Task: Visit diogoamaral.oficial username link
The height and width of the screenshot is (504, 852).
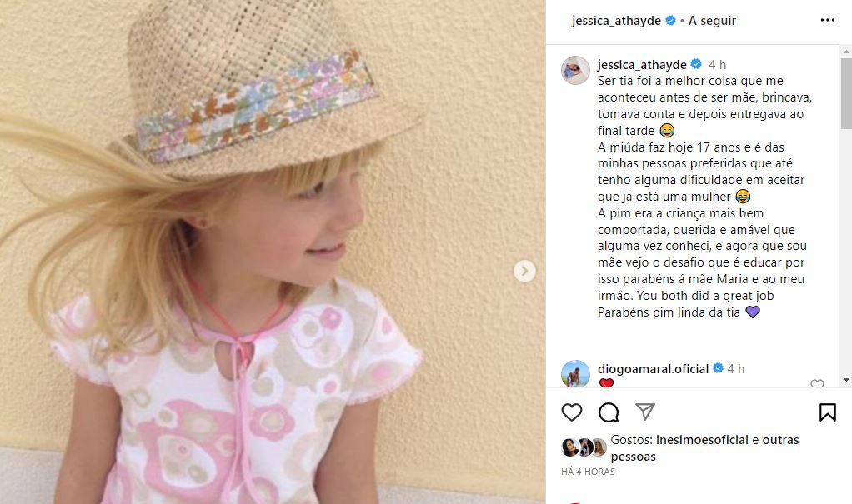Action: point(653,369)
